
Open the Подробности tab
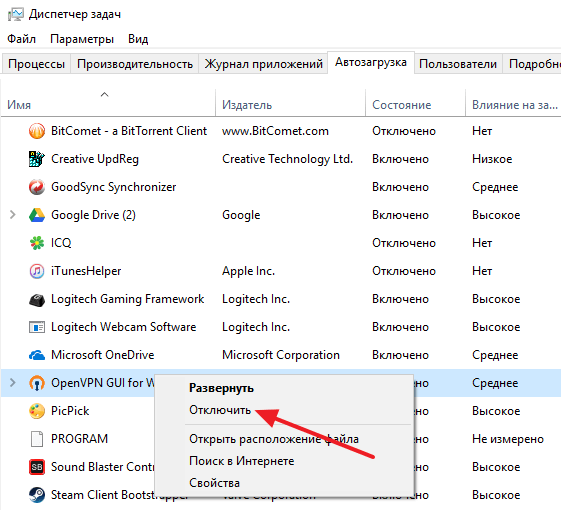532,64
